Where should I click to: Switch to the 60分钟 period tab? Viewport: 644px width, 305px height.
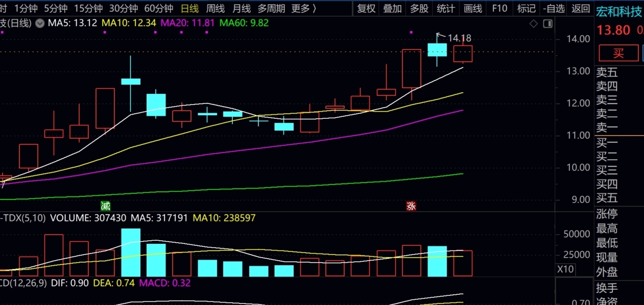[158, 8]
